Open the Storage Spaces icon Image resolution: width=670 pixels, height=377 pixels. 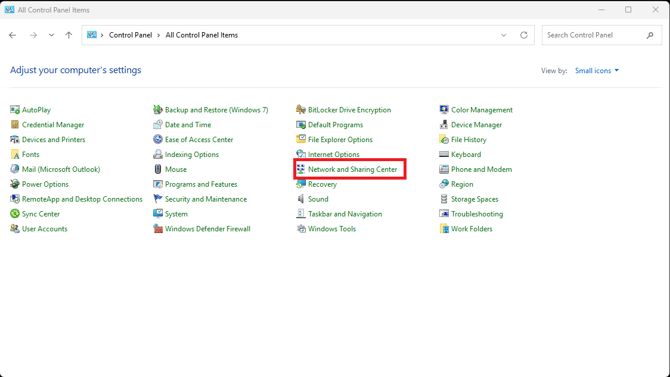coord(444,199)
